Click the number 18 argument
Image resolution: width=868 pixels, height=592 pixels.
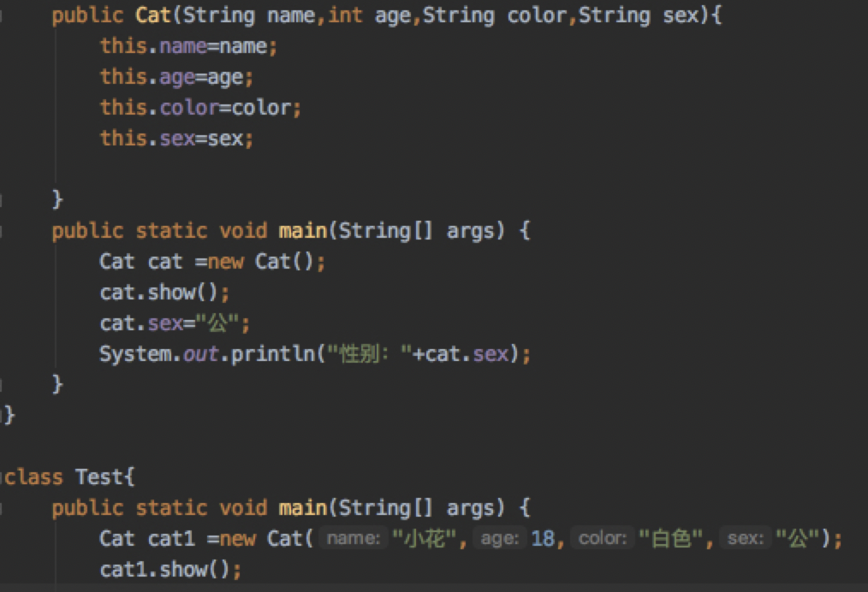pyautogui.click(x=542, y=539)
